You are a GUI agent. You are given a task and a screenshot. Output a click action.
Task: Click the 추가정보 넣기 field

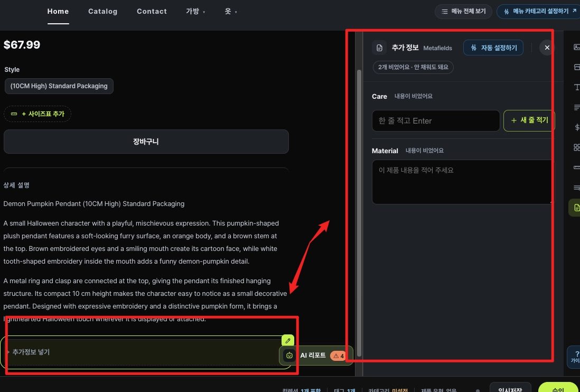tap(146, 352)
